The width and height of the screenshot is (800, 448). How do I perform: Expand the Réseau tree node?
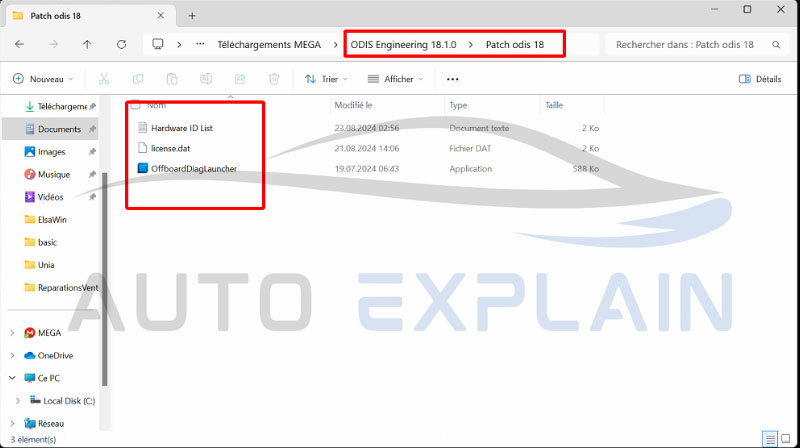coord(12,424)
